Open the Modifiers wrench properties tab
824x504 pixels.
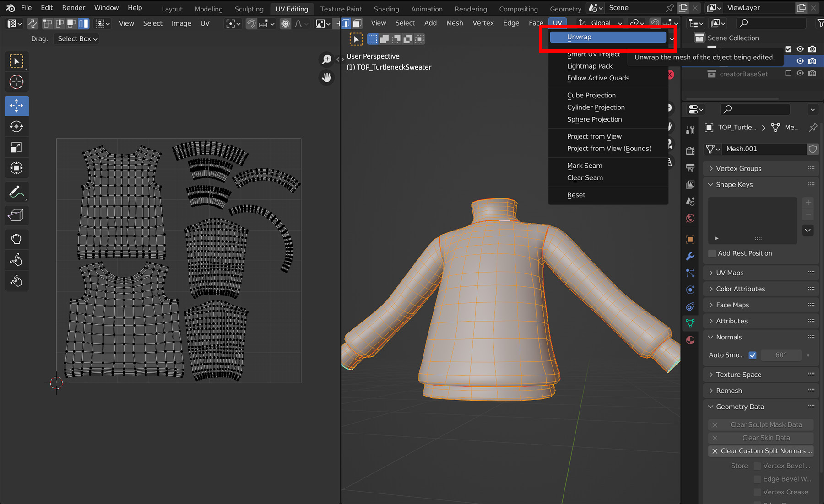690,256
